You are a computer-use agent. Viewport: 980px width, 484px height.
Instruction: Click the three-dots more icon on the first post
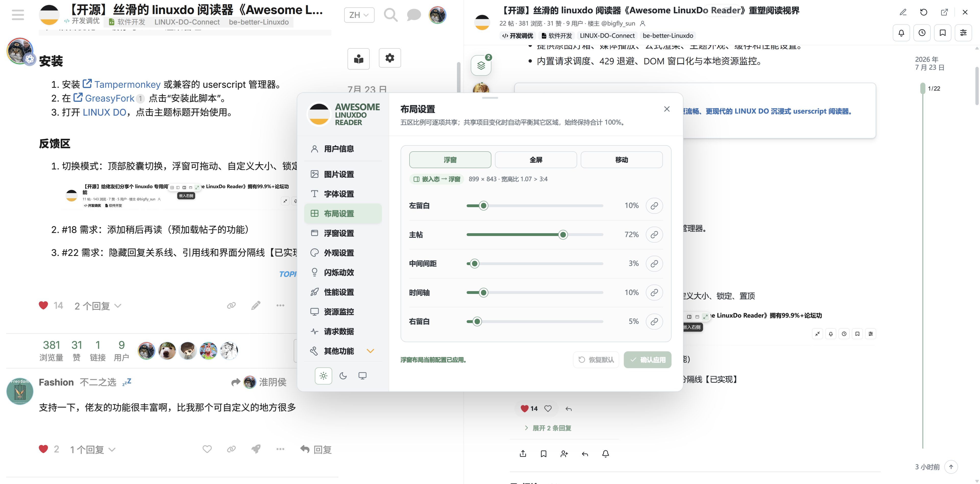point(280,305)
